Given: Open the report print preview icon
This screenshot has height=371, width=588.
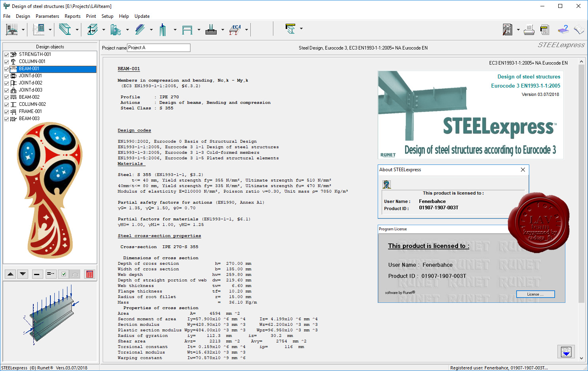Looking at the screenshot, I should click(507, 29).
